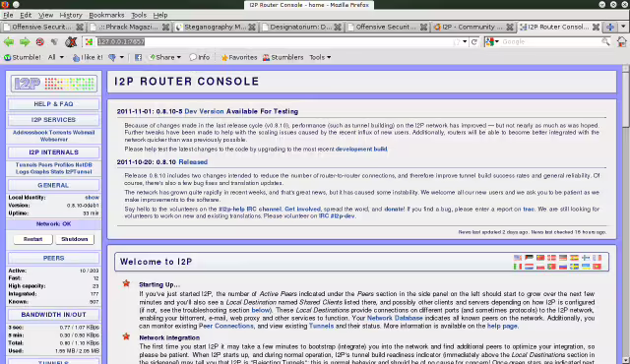Open the donate link

(394, 210)
